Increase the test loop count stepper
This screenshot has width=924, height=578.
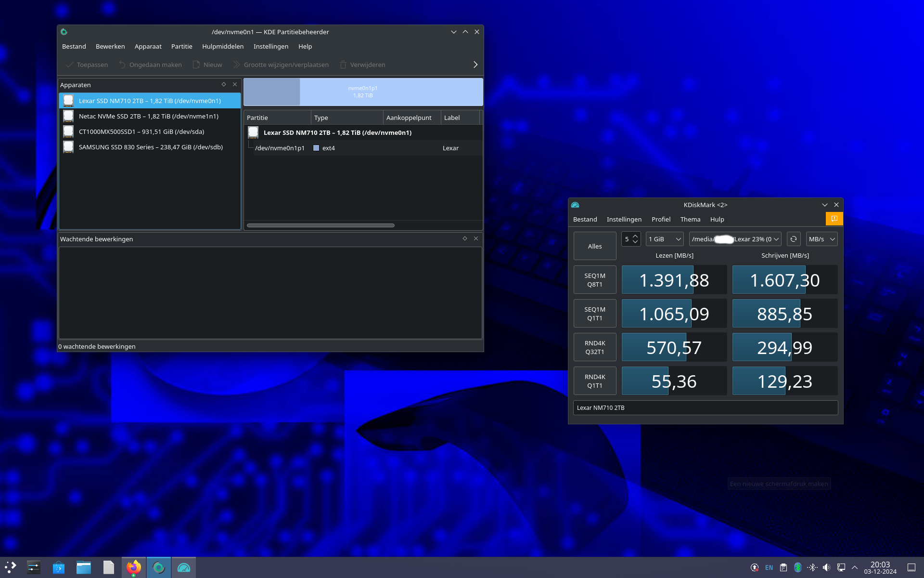click(x=635, y=236)
